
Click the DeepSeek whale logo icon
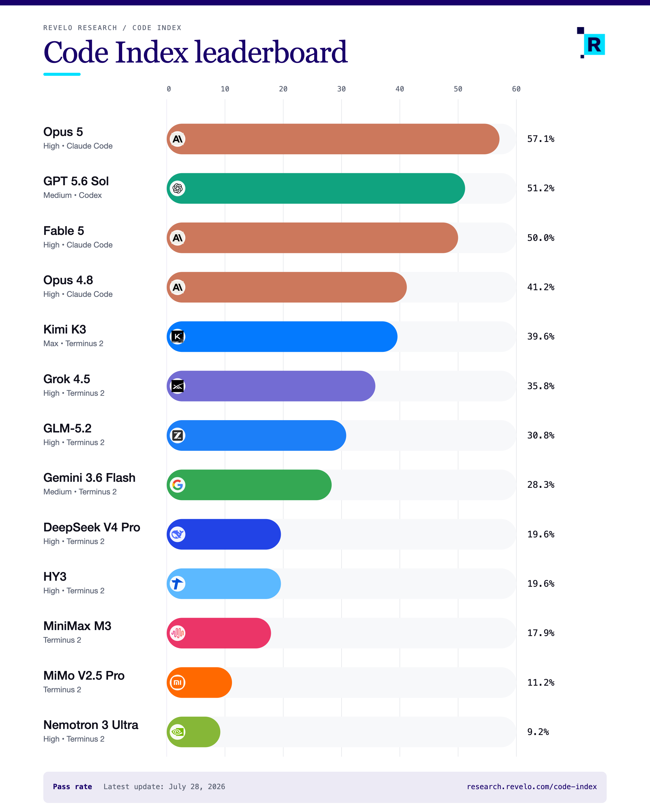178,534
